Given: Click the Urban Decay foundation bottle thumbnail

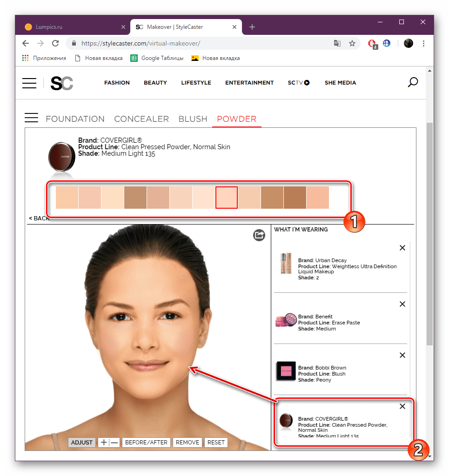Looking at the screenshot, I should pos(286,263).
